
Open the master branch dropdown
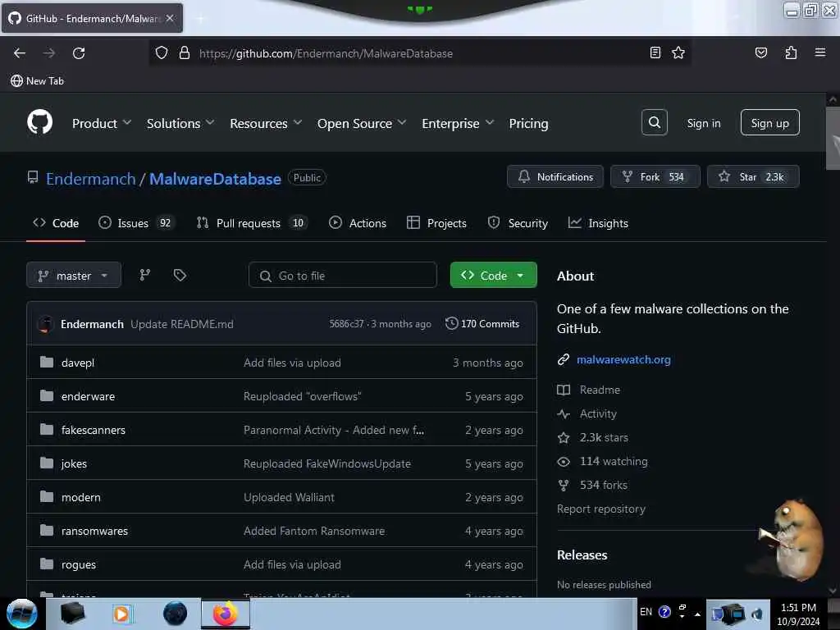(73, 276)
